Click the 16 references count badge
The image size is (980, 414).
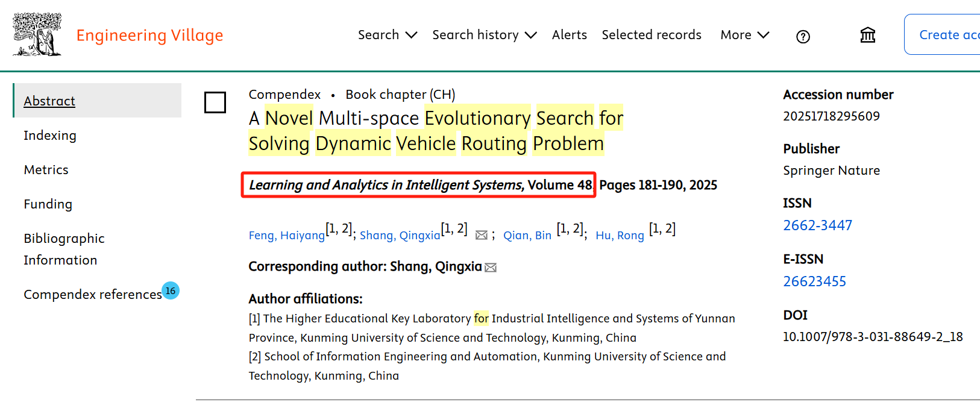[171, 290]
